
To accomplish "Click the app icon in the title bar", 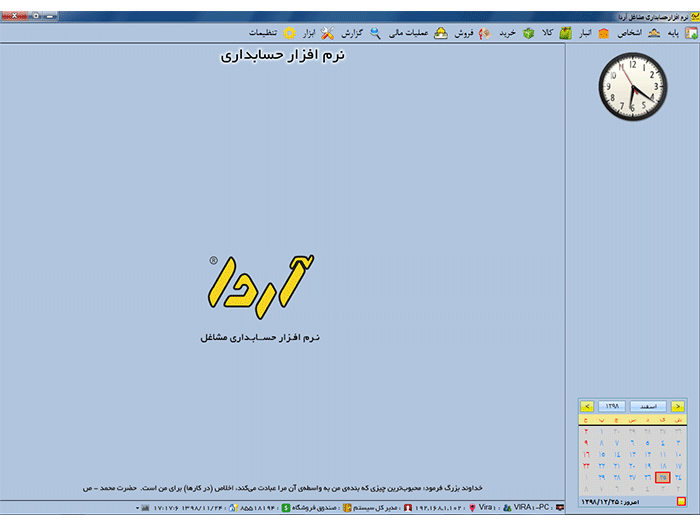I will [695, 17].
